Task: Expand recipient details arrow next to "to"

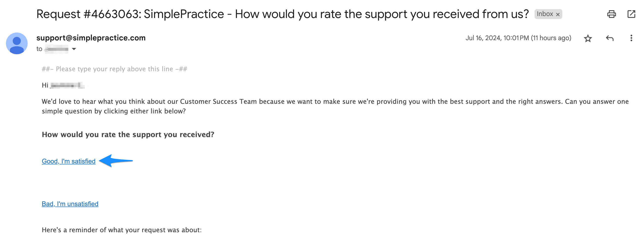Action: tap(74, 49)
